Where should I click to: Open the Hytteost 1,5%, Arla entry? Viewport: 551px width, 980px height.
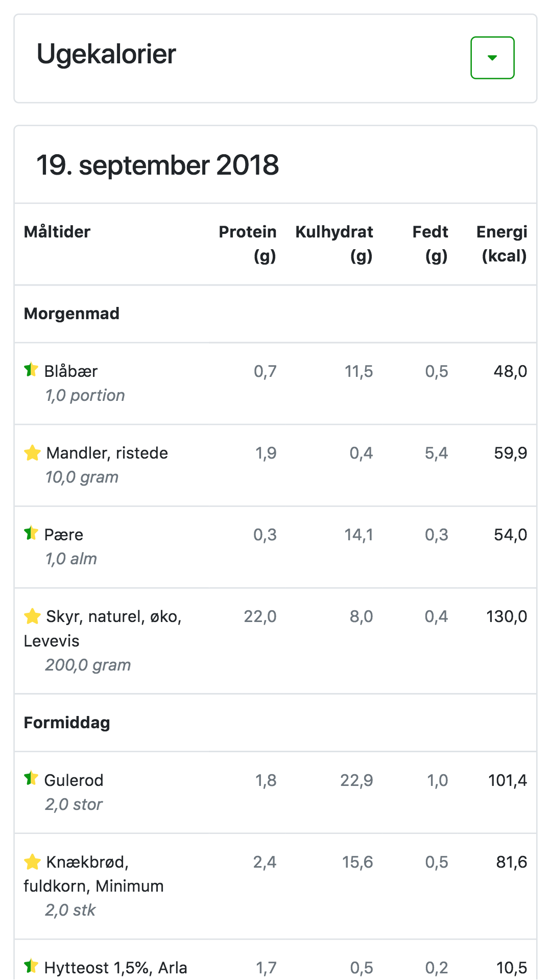(116, 968)
